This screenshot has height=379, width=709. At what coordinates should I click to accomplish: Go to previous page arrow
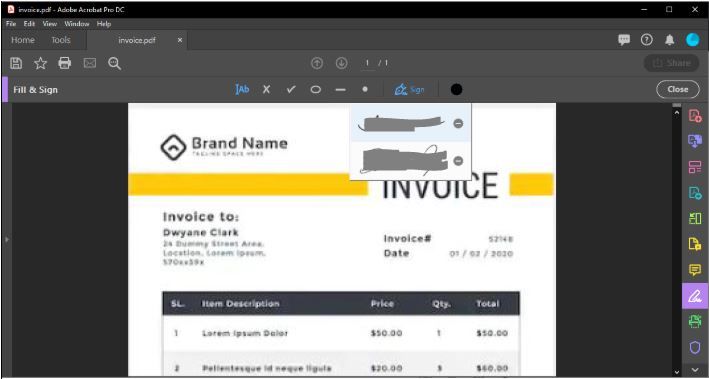(x=317, y=64)
